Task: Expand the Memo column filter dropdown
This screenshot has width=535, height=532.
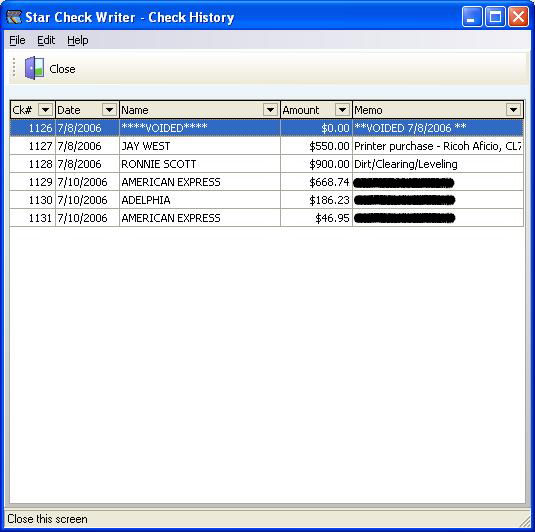Action: tap(514, 110)
